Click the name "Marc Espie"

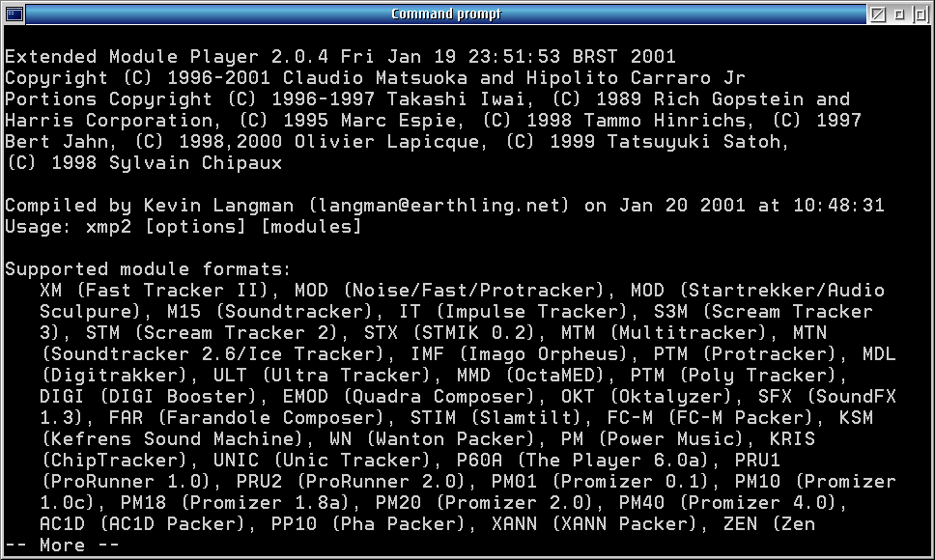coord(399,121)
